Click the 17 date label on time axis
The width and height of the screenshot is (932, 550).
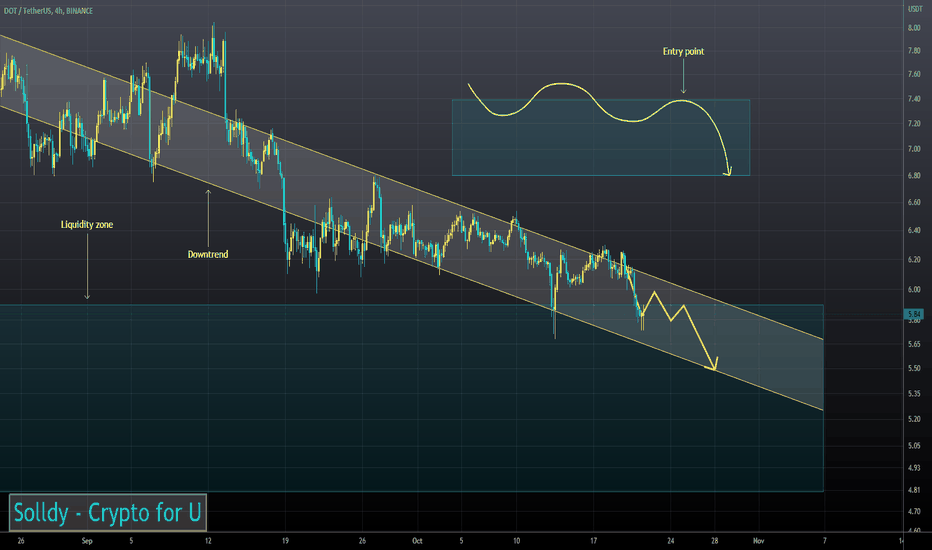593,541
